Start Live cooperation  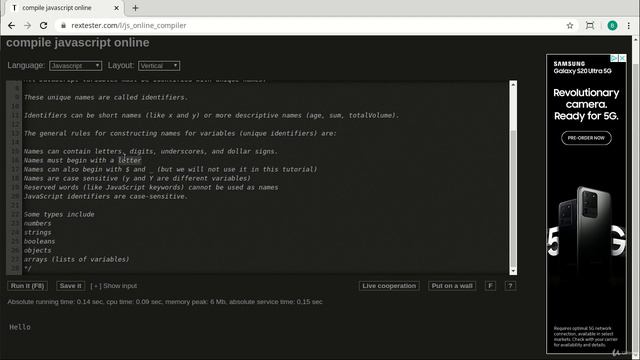tap(389, 286)
